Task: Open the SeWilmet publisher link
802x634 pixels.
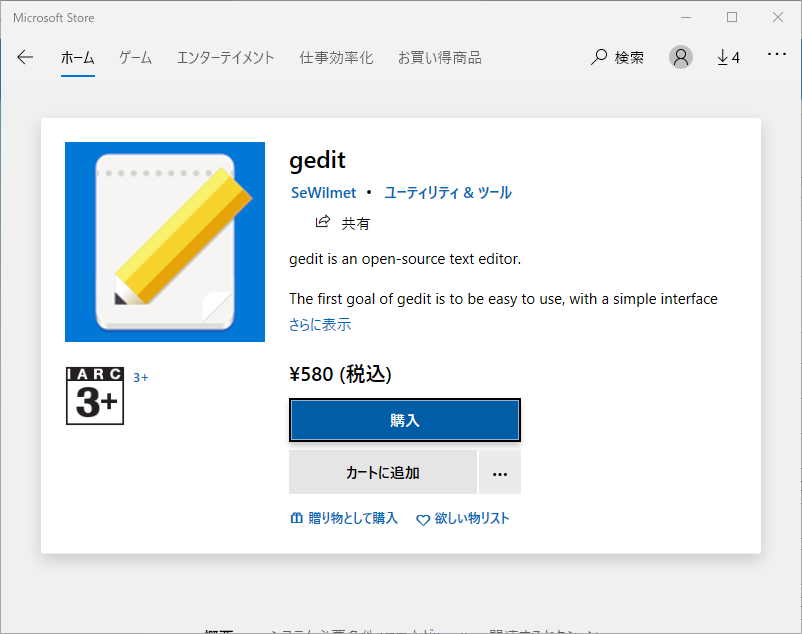Action: coord(323,192)
